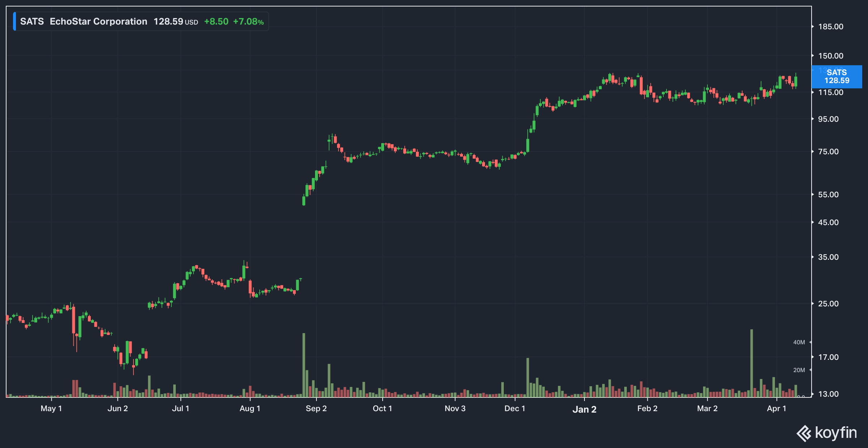This screenshot has height=448, width=868.
Task: Click the 185.00 price axis label
Action: (830, 27)
